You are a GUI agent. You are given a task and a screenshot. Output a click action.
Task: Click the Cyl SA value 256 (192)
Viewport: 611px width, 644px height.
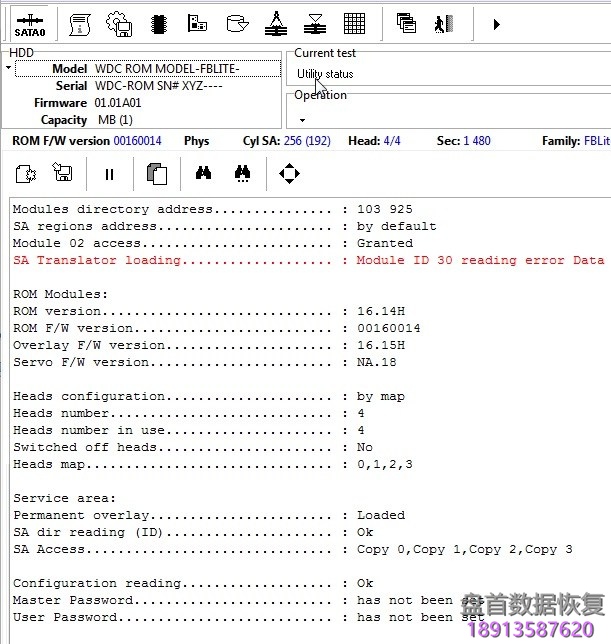pyautogui.click(x=307, y=141)
